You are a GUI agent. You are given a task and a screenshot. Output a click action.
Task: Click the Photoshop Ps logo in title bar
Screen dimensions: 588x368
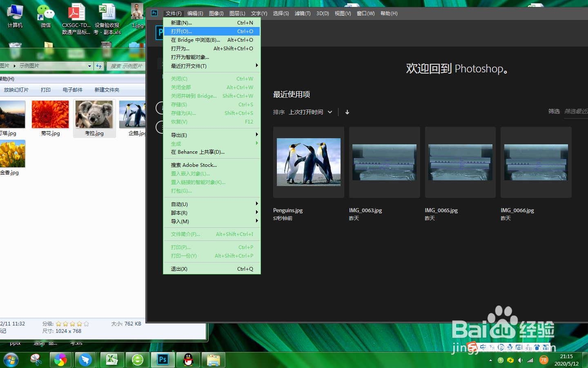point(154,13)
